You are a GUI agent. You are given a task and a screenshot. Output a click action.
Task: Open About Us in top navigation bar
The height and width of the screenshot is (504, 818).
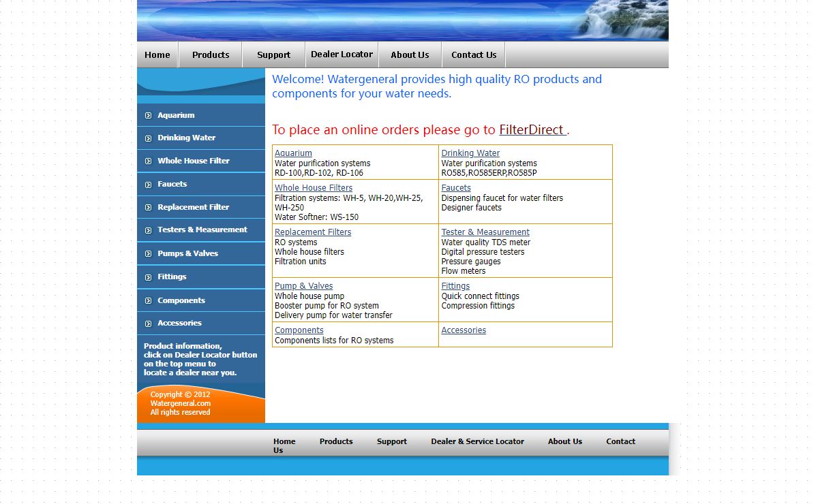(410, 54)
